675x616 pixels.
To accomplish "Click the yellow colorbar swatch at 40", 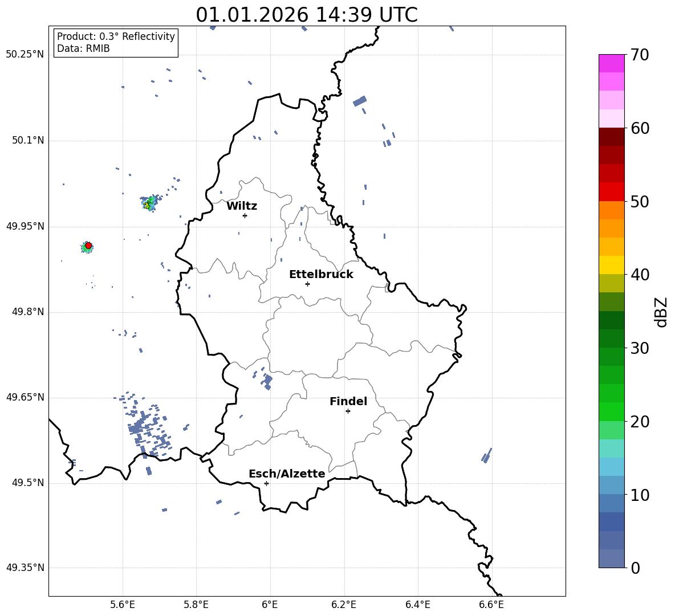I will [612, 265].
